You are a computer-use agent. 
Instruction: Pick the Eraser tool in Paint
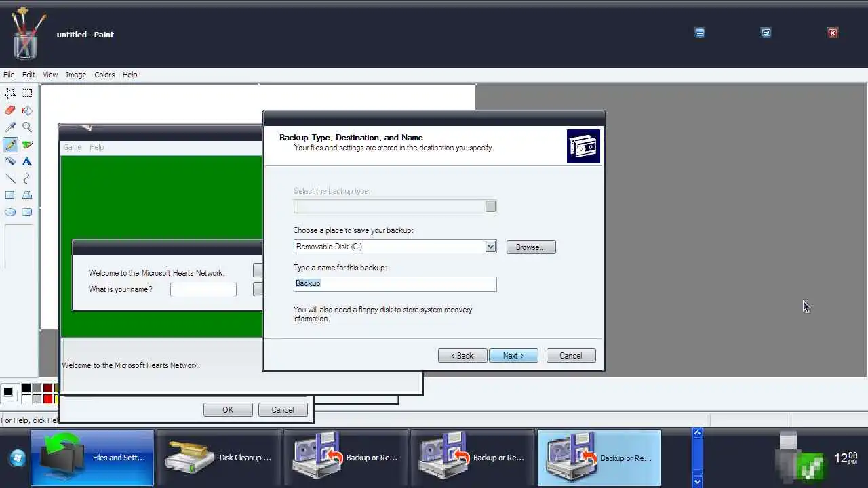click(x=10, y=110)
